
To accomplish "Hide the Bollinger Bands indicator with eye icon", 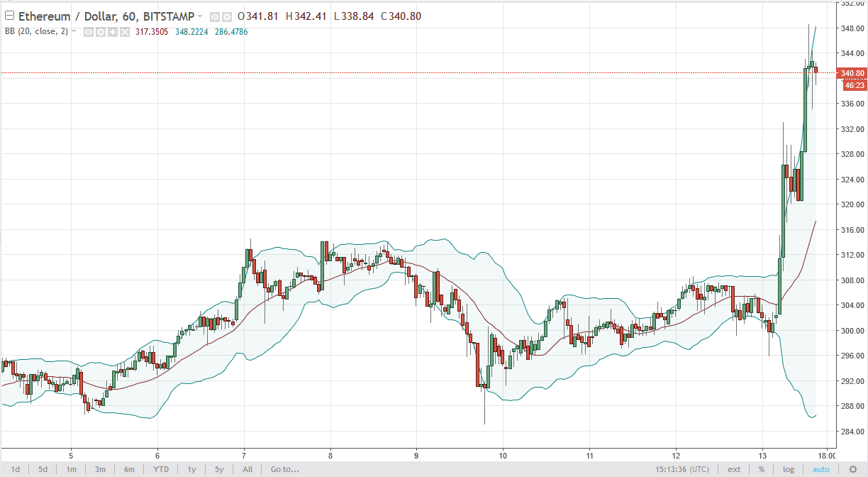I will click(x=89, y=32).
